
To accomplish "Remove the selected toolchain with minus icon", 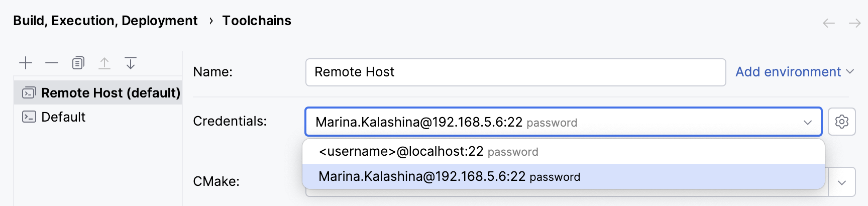I will tap(52, 63).
